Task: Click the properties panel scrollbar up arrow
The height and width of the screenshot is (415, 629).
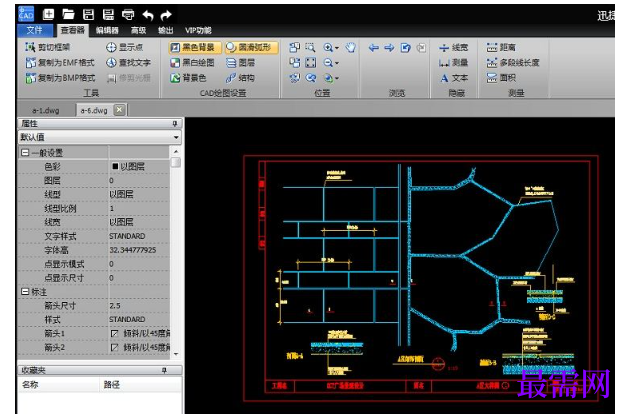Action: [x=176, y=152]
